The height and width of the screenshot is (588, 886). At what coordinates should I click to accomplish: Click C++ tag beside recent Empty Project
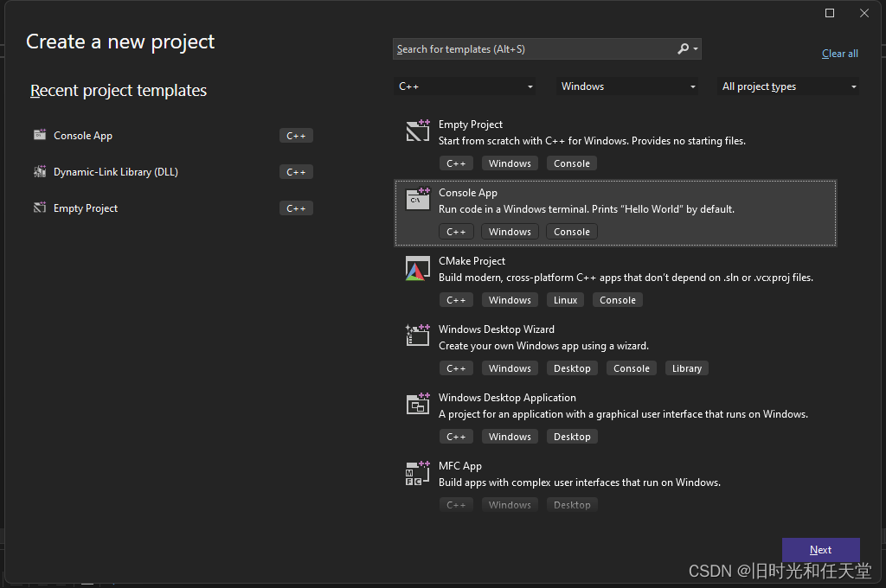click(296, 208)
